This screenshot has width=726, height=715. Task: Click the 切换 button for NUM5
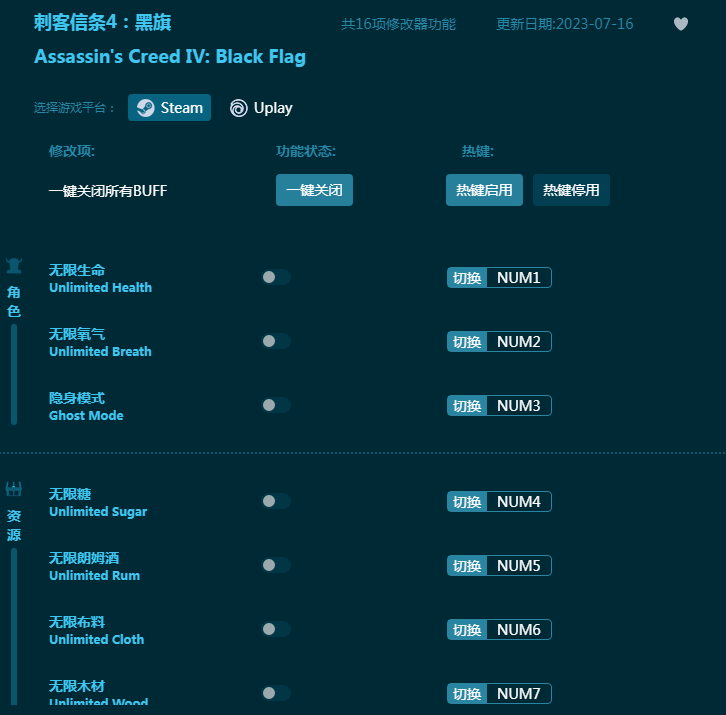467,565
